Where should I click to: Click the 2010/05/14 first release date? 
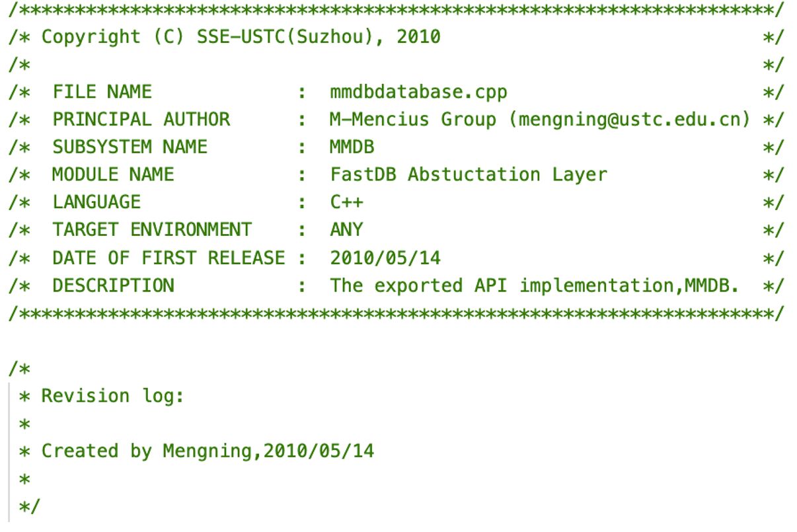[385, 258]
